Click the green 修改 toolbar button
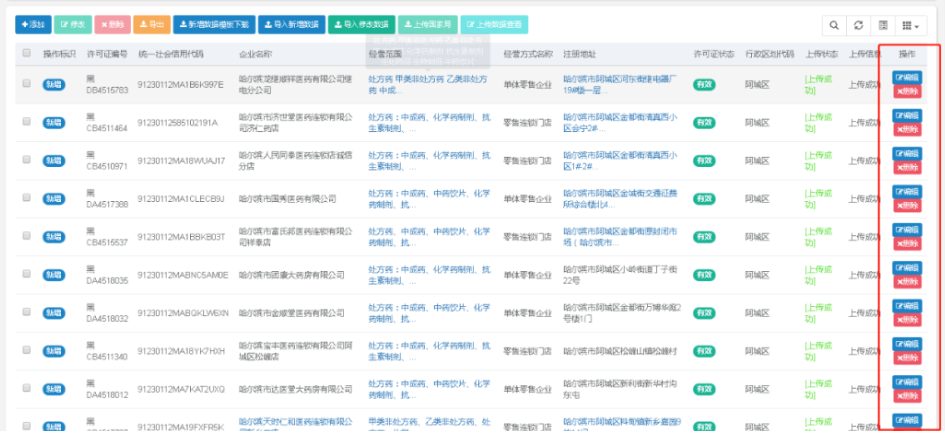 coord(73,25)
